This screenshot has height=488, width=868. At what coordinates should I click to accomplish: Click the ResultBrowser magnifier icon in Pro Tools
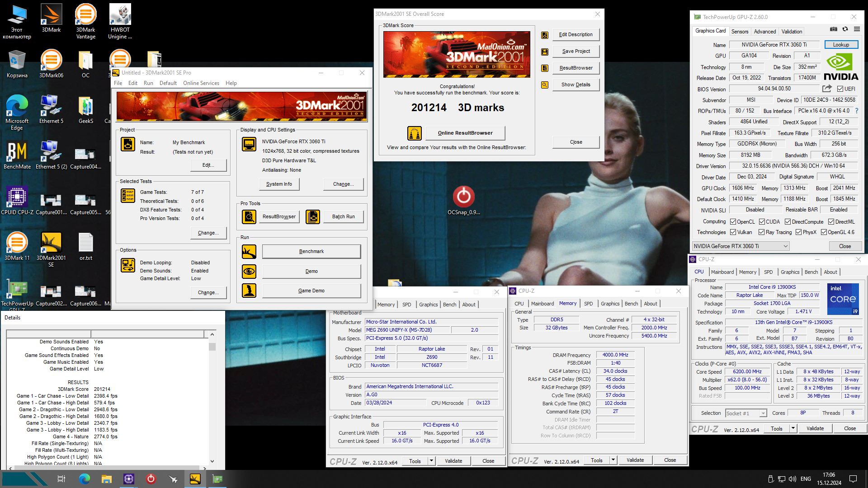tap(249, 217)
